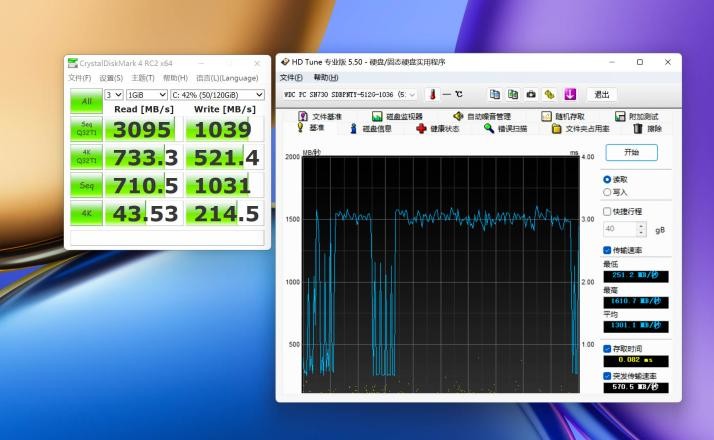Click the 251.2 MB/秒 minimum speed value

click(636, 276)
